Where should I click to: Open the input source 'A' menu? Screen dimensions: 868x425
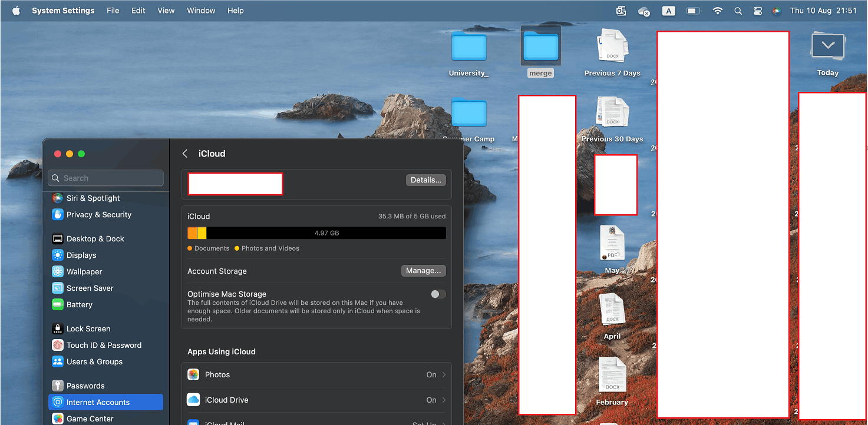point(669,11)
